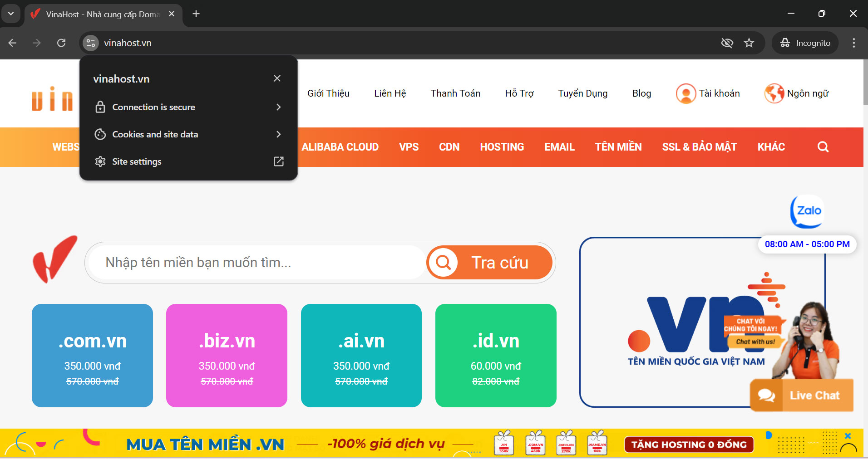This screenshot has width=868, height=459.
Task: Select the .ai.vn domain card
Action: [x=361, y=356]
